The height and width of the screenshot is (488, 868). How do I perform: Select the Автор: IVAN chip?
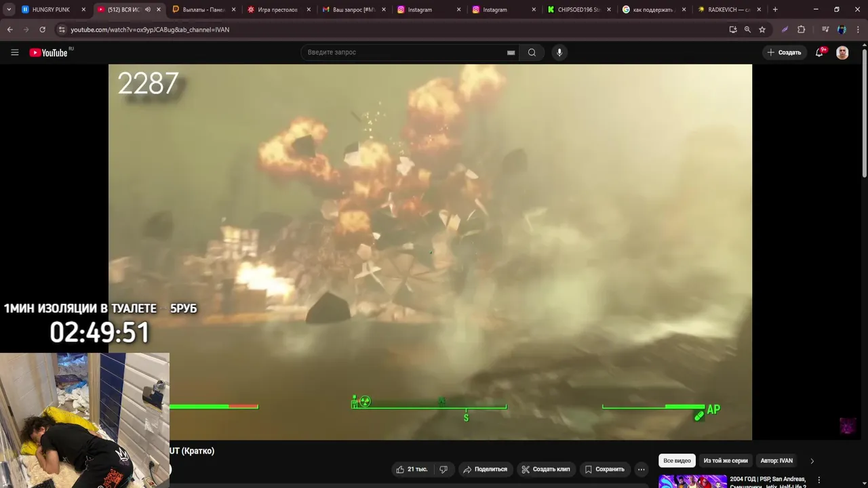click(776, 461)
